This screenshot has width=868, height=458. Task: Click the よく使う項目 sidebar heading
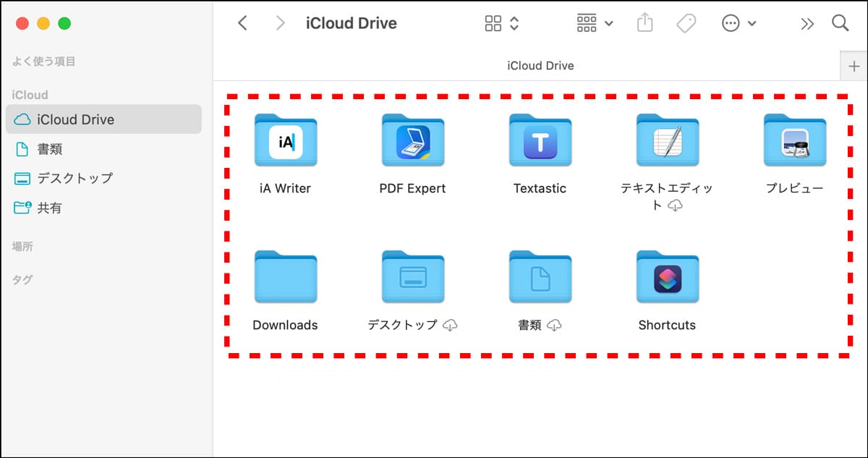(x=43, y=62)
